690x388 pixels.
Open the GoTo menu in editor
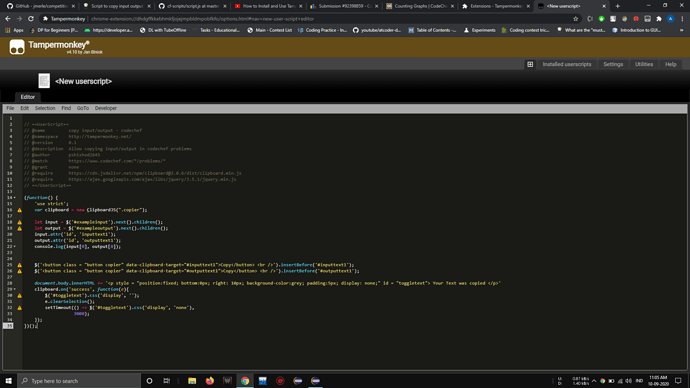83,108
